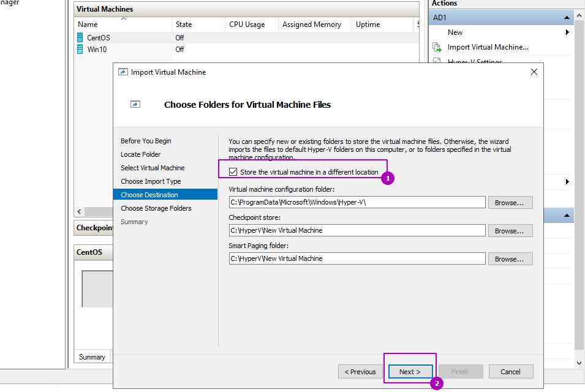Click the Checkpoint store path field
585x392 pixels.
pos(357,231)
